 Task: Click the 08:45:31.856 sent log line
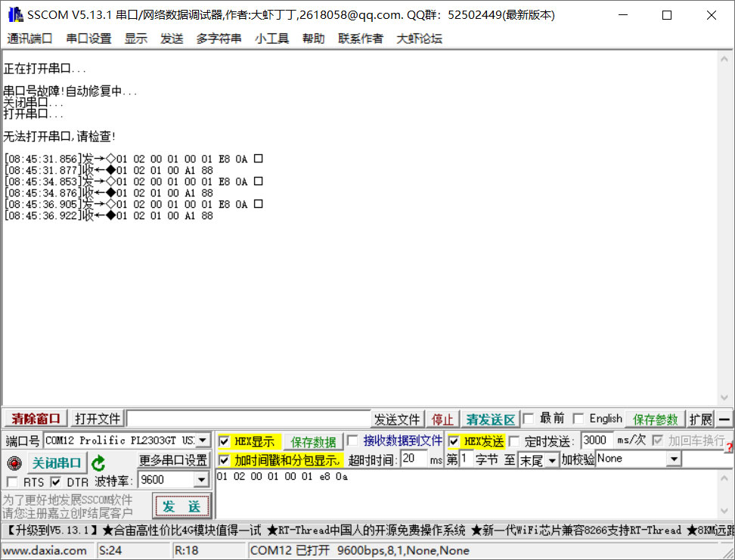[133, 159]
